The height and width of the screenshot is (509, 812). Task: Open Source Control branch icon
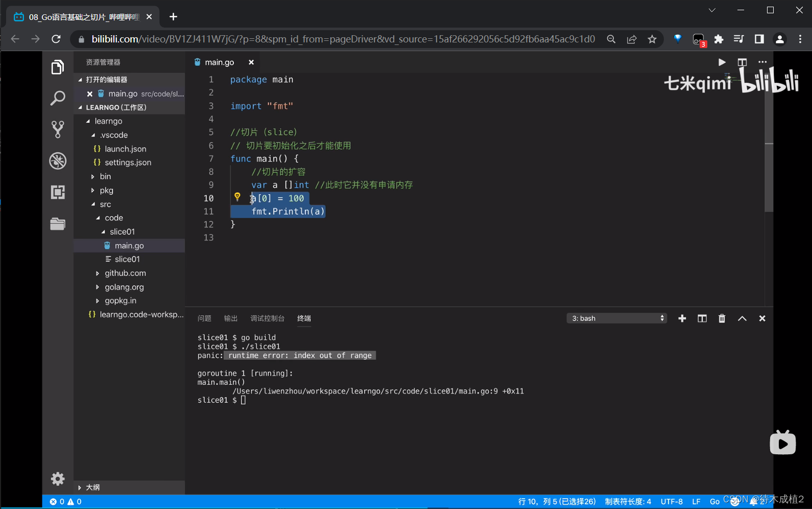[58, 129]
